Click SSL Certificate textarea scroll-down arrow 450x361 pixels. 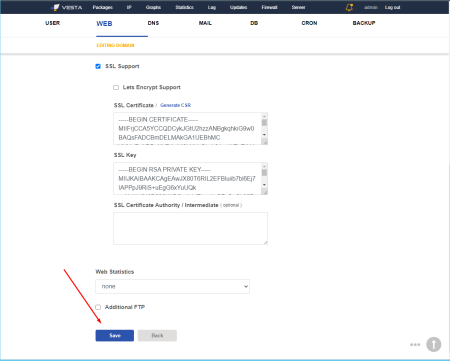(x=264, y=135)
